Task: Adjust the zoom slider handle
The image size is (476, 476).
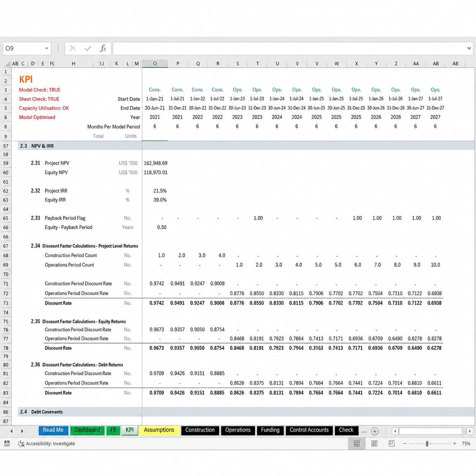Action: coord(427,443)
